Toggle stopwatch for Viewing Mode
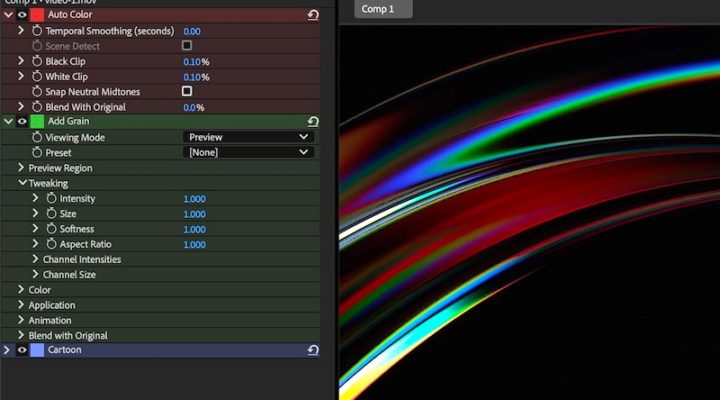 37,137
